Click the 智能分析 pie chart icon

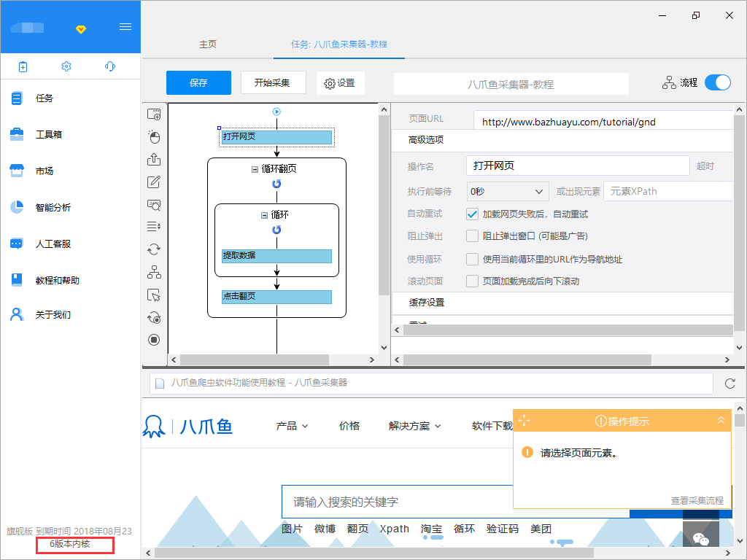(x=17, y=207)
